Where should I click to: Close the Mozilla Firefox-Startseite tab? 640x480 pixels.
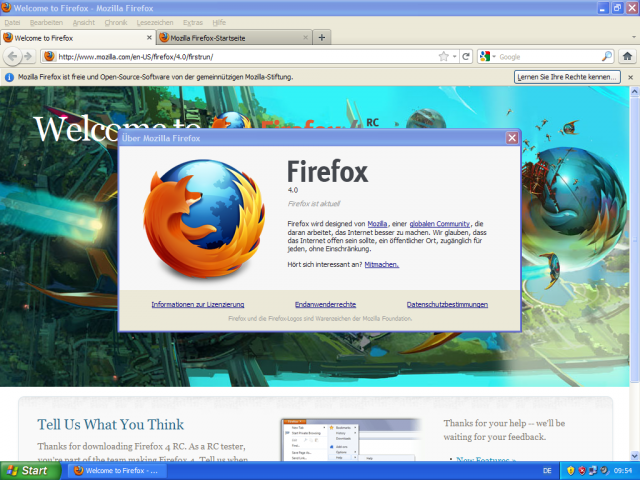(x=305, y=38)
